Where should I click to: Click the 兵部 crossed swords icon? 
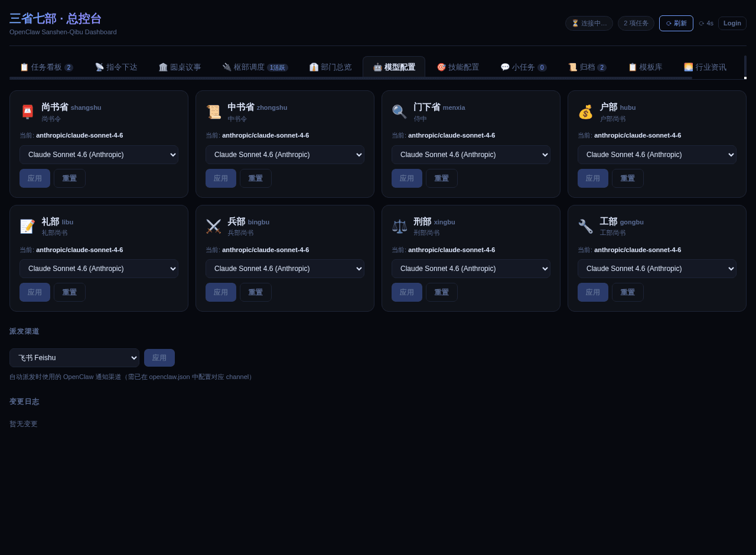point(214,227)
